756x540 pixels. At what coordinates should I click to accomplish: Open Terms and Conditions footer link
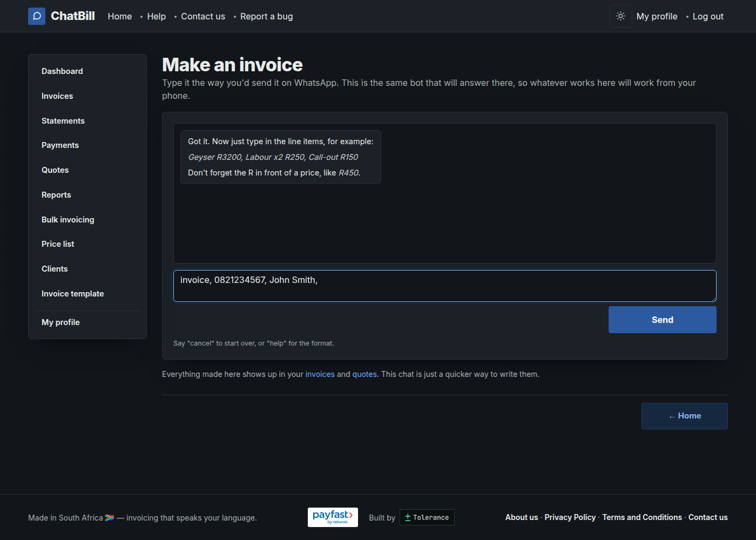[642, 517]
